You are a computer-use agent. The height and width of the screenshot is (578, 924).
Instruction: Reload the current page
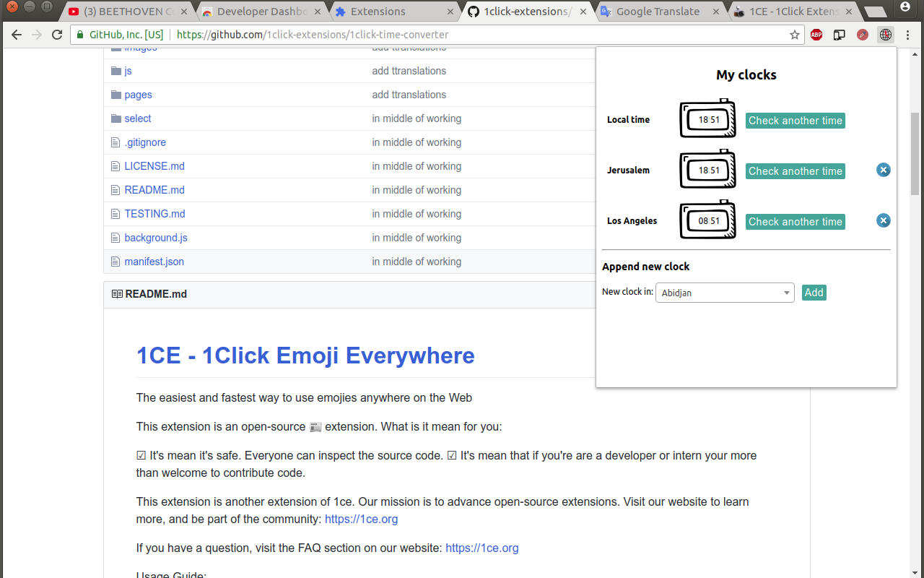click(57, 35)
